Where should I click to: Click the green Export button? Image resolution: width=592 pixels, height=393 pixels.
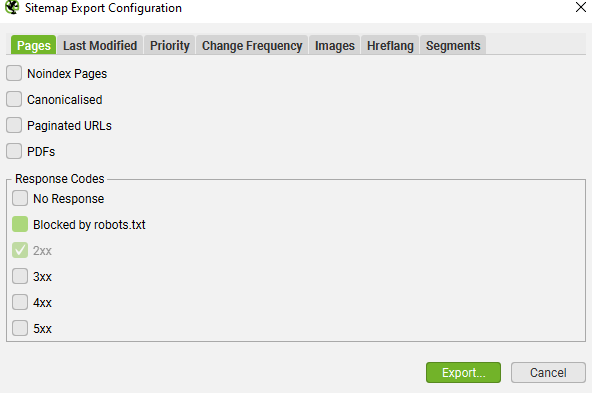coord(463,373)
